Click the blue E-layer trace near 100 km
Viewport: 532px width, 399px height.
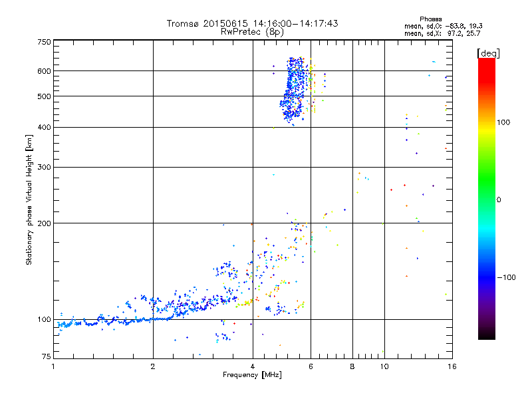coord(115,321)
